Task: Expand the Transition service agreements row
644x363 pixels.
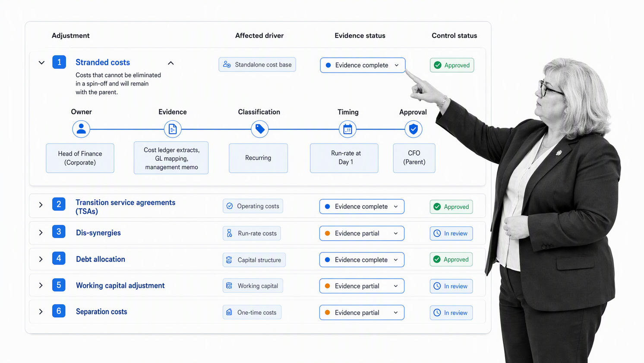Action: tap(41, 205)
